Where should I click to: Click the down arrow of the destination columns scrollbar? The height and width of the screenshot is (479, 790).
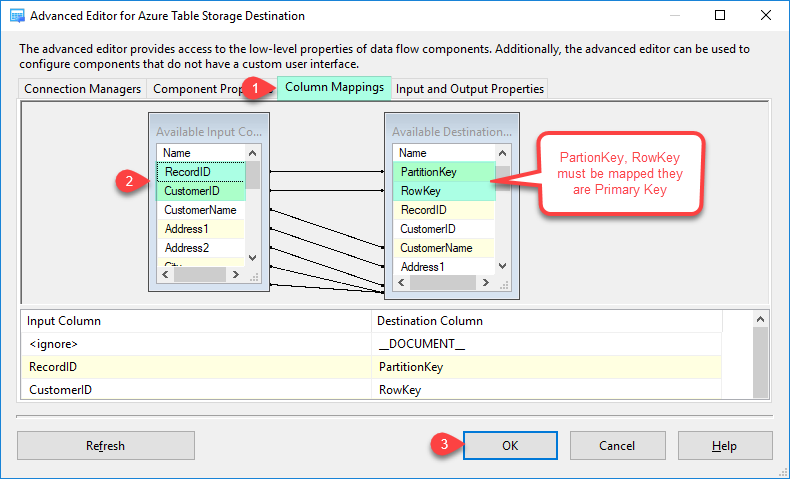tap(502, 266)
